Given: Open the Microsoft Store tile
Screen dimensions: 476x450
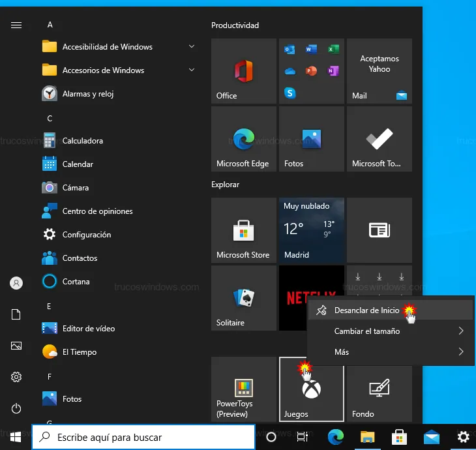Looking at the screenshot, I should [x=243, y=230].
